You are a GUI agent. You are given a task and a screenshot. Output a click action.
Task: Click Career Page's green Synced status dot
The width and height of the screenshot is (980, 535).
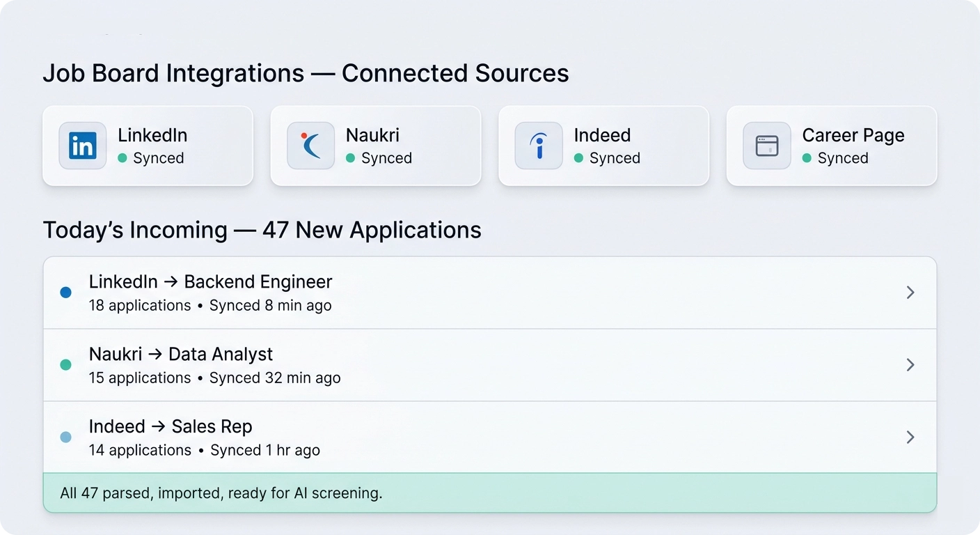click(x=807, y=158)
